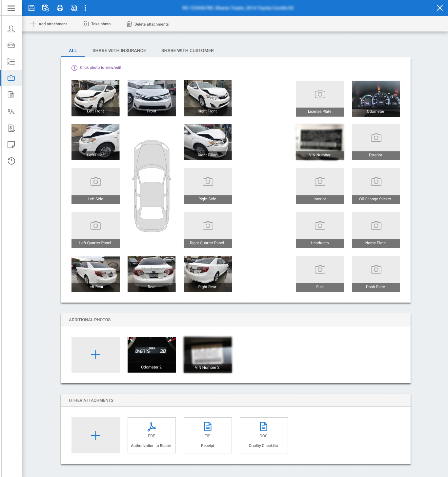Open the VIN Number photo
Screen dimensions: 448x477
(x=320, y=142)
